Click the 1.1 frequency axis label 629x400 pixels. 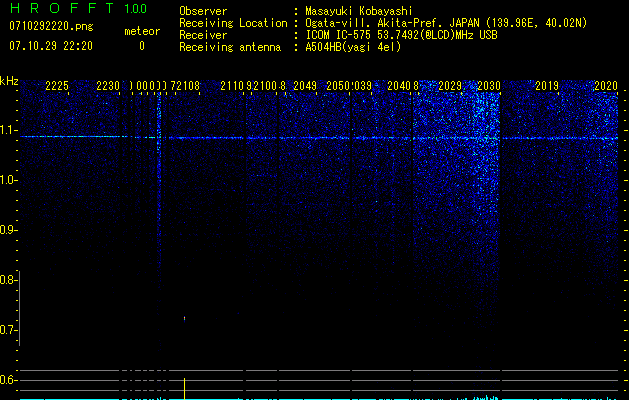8,130
